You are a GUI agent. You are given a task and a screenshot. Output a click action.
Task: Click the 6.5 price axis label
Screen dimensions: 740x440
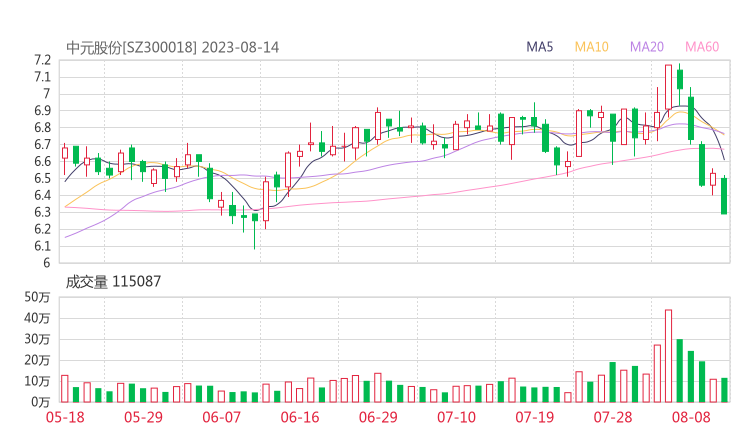[x=42, y=178]
